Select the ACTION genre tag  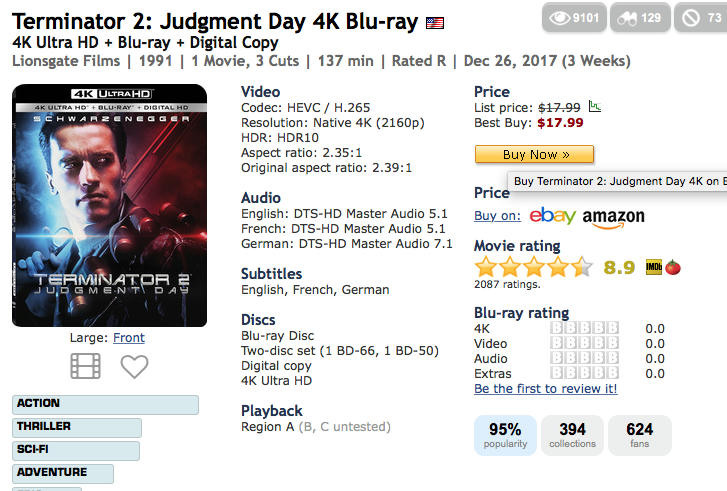[x=105, y=404]
